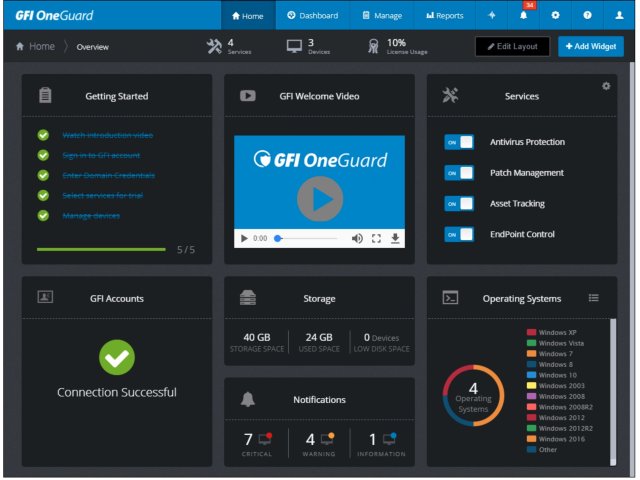Mute the welcome video volume
The height and width of the screenshot is (480, 640).
pyautogui.click(x=357, y=238)
